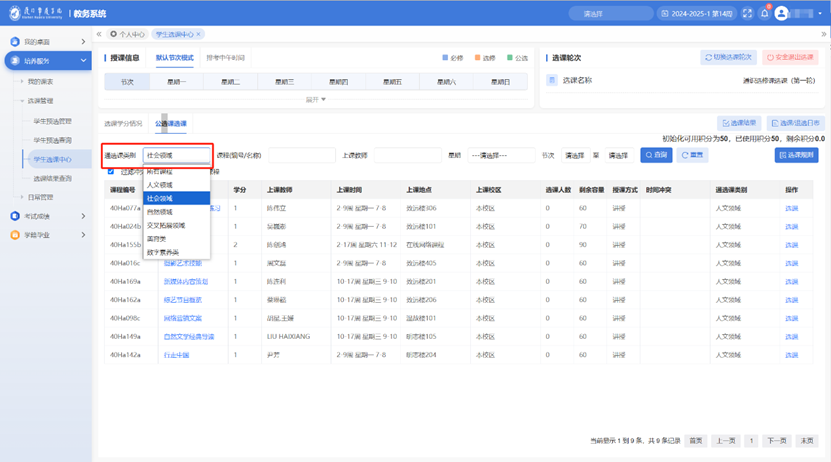The image size is (831, 462).
Task: Click the right double-chevron tab scroll icon
Action: 822,34
